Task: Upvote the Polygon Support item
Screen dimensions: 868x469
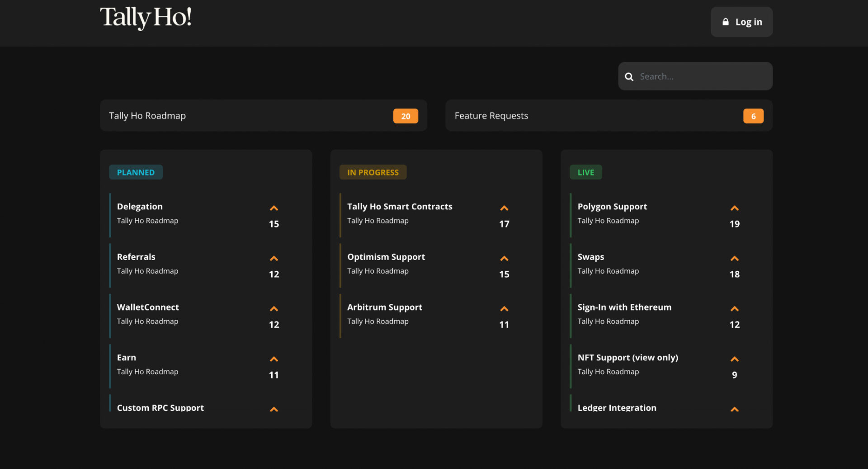Action: (x=735, y=208)
